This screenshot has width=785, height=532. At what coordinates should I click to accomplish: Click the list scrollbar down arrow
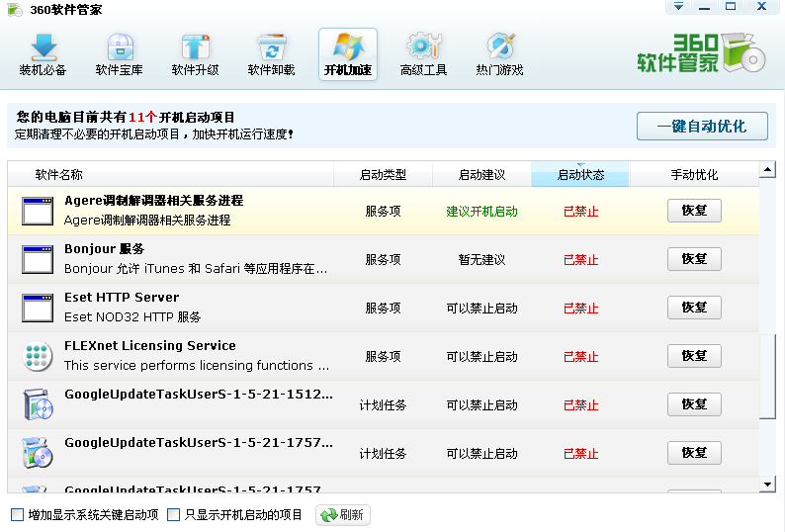tap(767, 484)
